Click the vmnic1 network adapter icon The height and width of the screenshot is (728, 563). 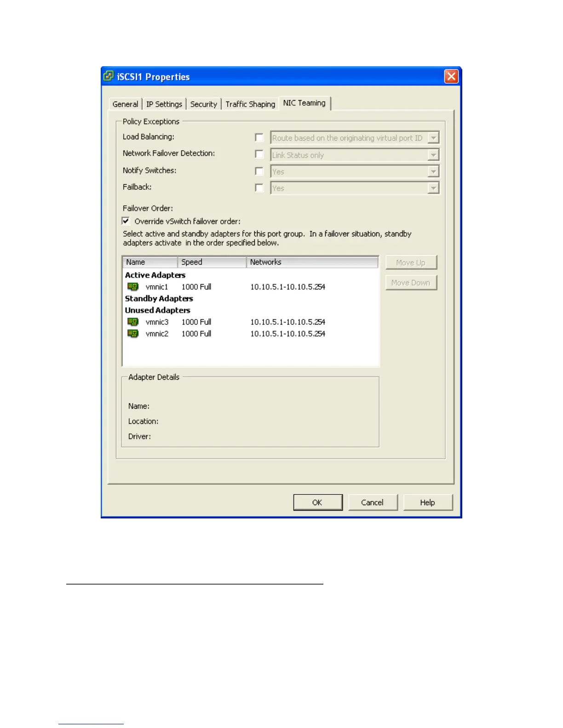coord(133,287)
